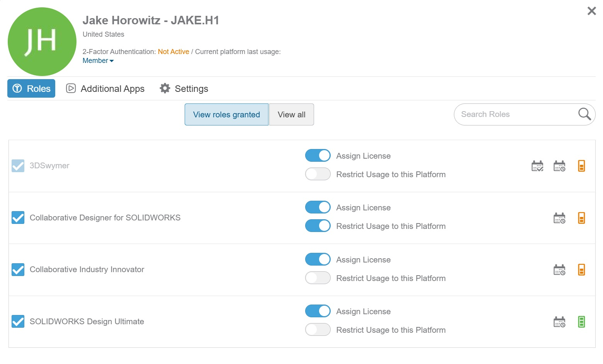This screenshot has width=603, height=364.
Task: Toggle 3DSwymer role checkbox
Action: pos(18,166)
